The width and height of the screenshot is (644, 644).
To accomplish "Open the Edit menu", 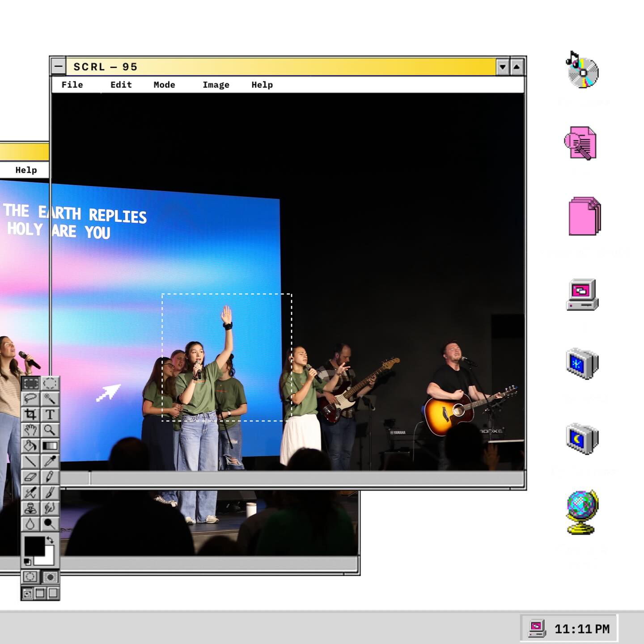I will pos(121,85).
